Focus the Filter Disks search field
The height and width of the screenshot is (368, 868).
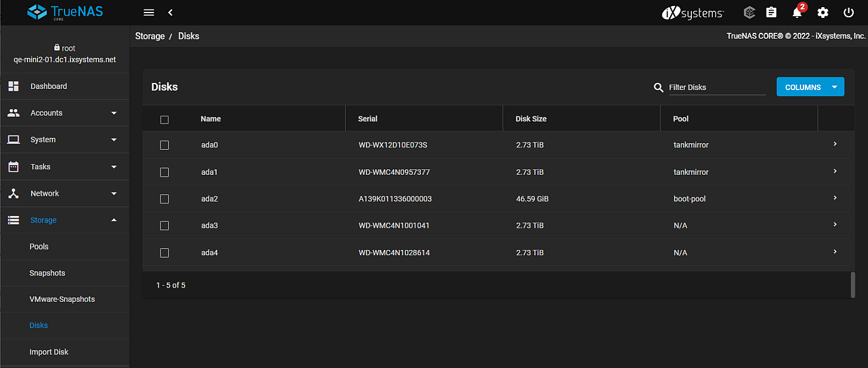pos(716,87)
